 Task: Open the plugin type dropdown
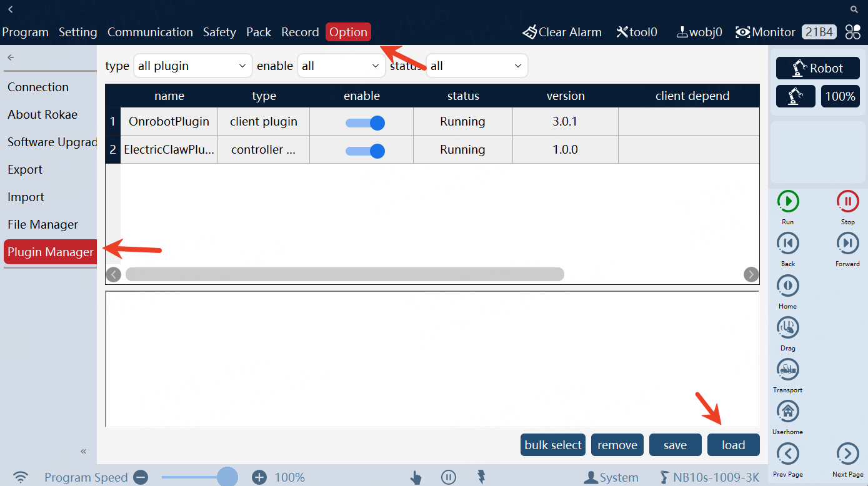[x=192, y=66]
